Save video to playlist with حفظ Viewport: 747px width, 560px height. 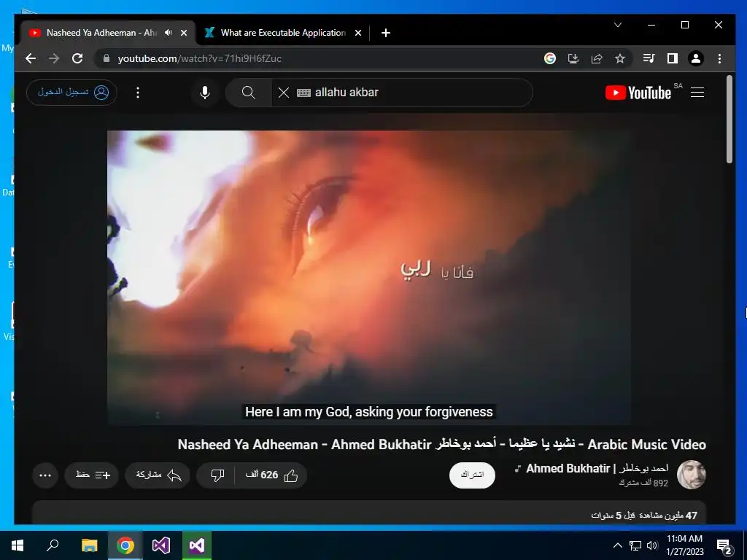(x=91, y=475)
